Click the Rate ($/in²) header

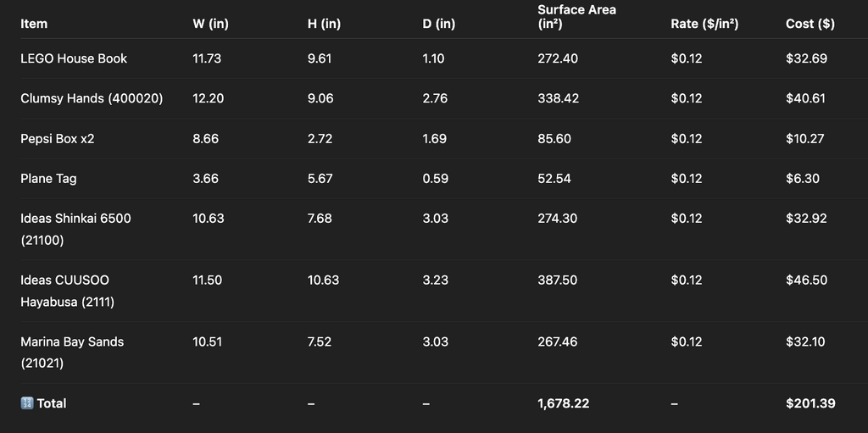point(704,24)
